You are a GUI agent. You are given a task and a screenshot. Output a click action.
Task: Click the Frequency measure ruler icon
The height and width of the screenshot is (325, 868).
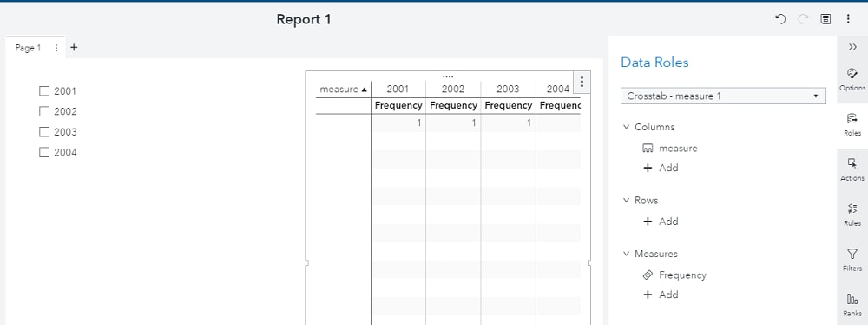coord(648,275)
